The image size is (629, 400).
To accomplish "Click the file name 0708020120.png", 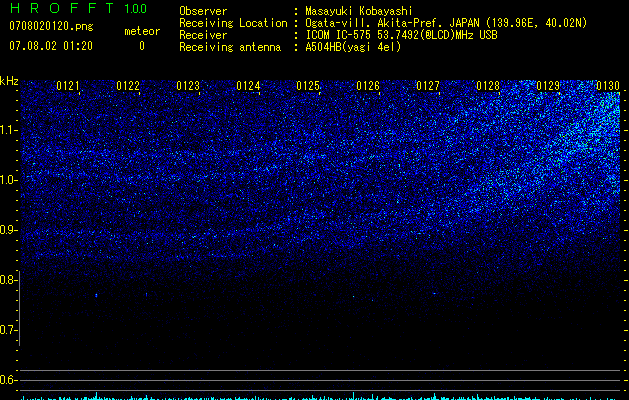I will point(51,27).
